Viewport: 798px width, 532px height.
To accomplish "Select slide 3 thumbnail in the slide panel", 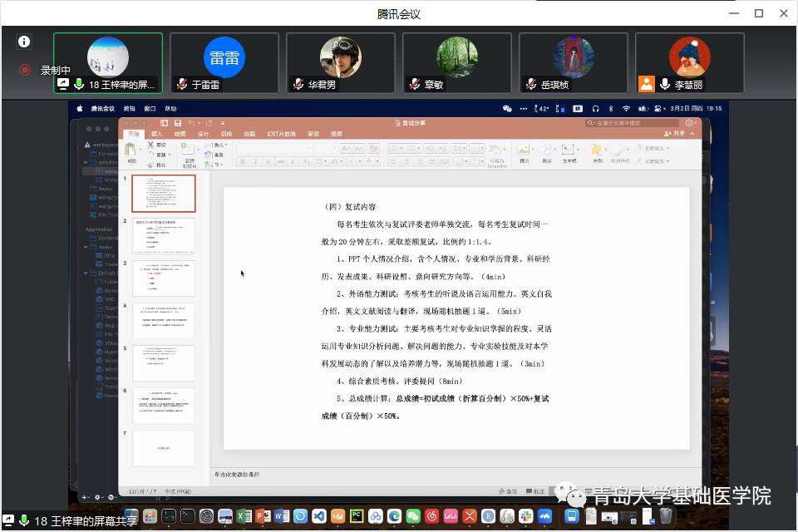I will point(163,278).
